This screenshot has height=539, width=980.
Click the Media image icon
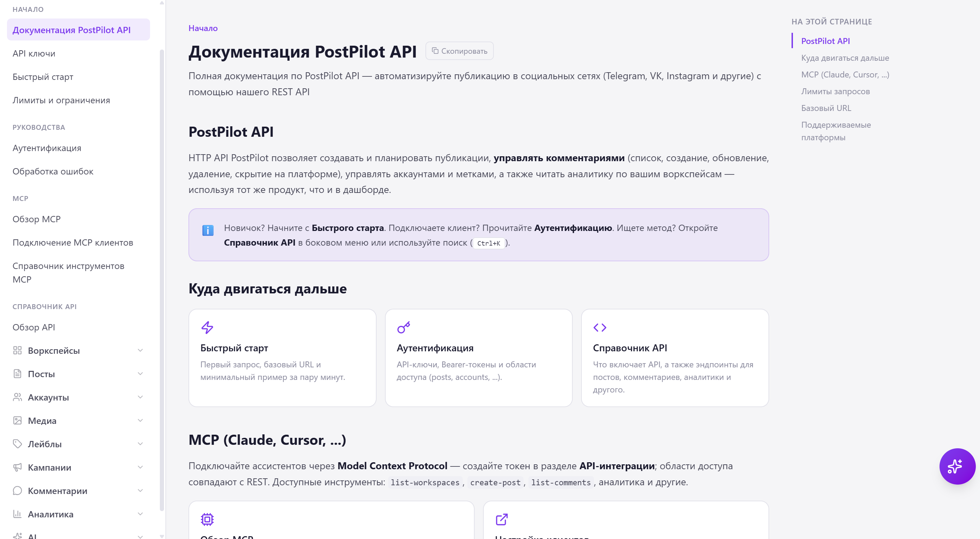[17, 420]
